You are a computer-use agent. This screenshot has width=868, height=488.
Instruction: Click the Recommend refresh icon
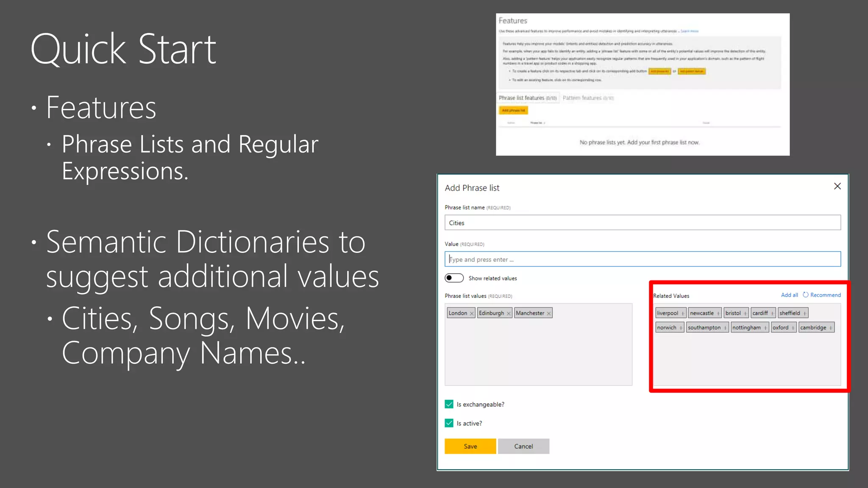[805, 295]
